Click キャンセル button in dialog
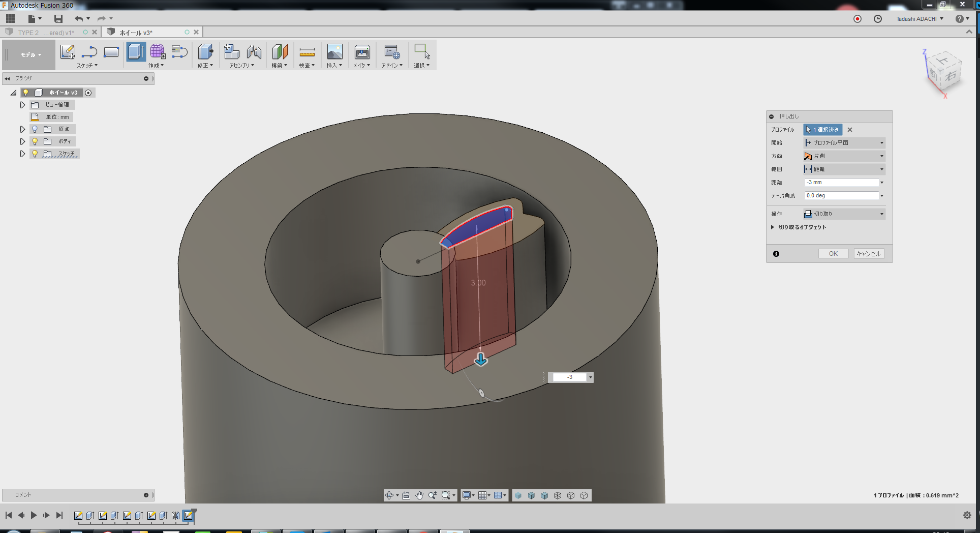Viewport: 980px width, 533px height. [x=868, y=254]
